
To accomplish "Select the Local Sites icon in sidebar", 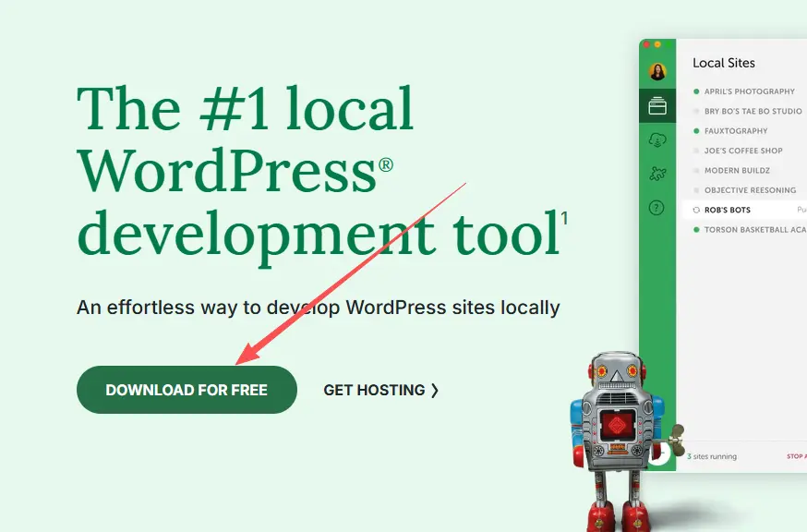I will 657,106.
